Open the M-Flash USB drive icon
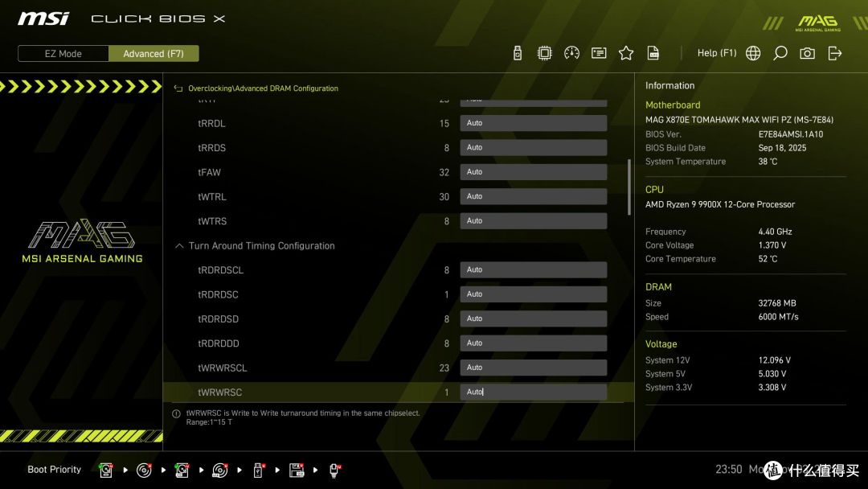868x489 pixels. [517, 53]
